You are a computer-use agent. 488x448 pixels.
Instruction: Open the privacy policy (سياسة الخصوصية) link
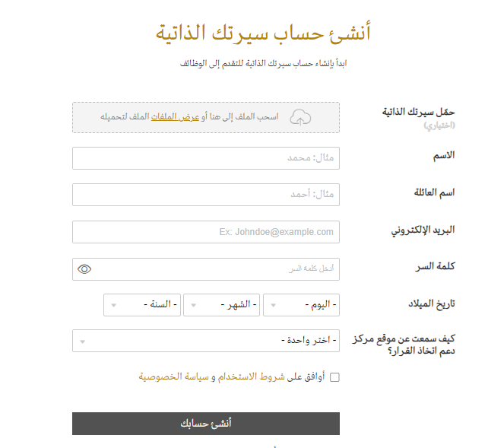tap(174, 377)
